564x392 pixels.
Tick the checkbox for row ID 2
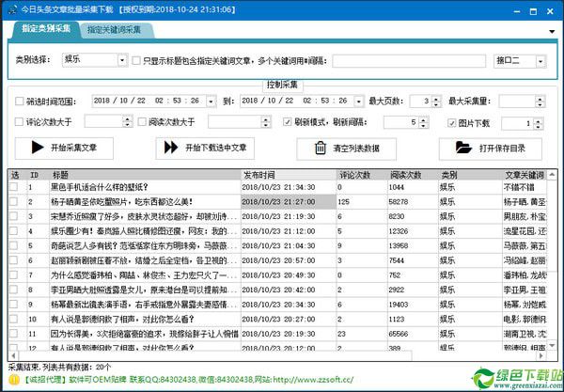[x=14, y=201]
